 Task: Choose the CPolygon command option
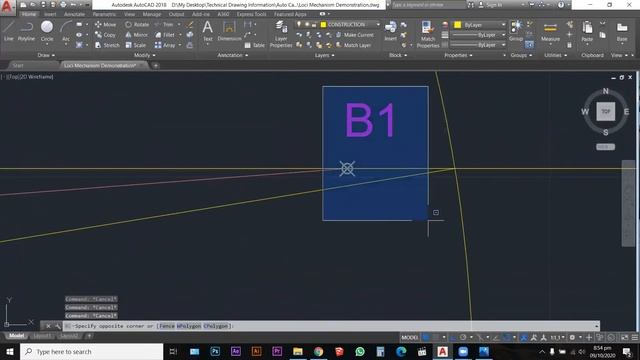click(x=215, y=326)
